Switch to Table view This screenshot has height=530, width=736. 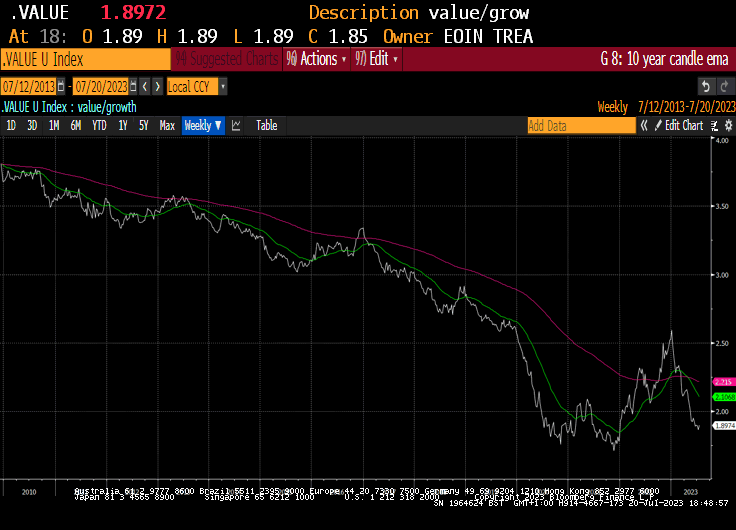tap(267, 125)
